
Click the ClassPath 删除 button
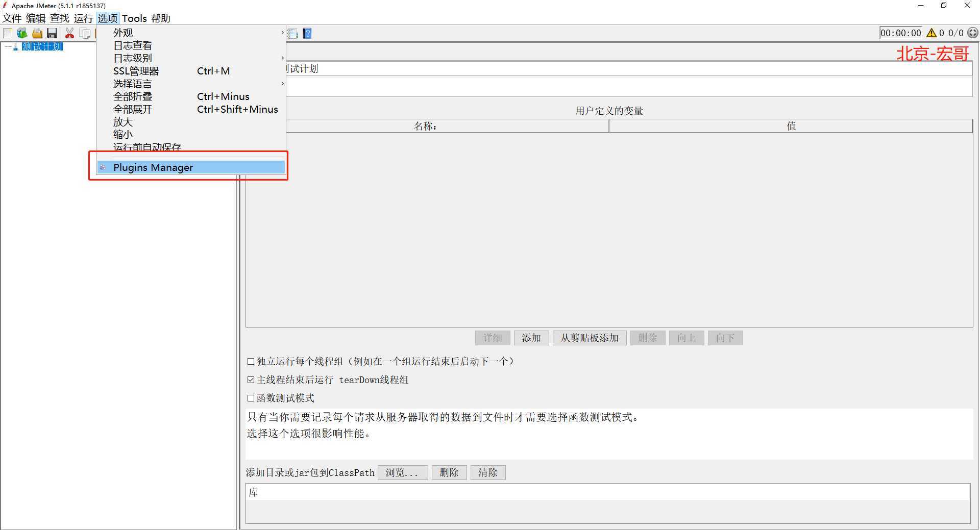coord(449,472)
